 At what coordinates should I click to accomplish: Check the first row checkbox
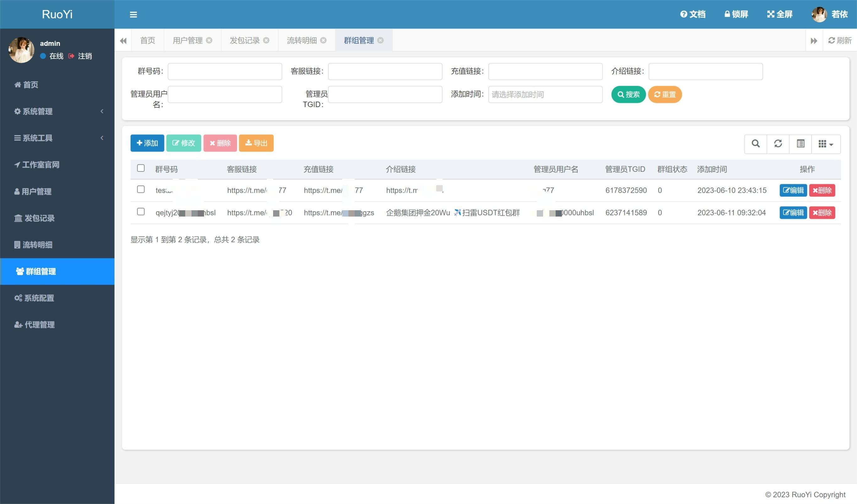[141, 190]
